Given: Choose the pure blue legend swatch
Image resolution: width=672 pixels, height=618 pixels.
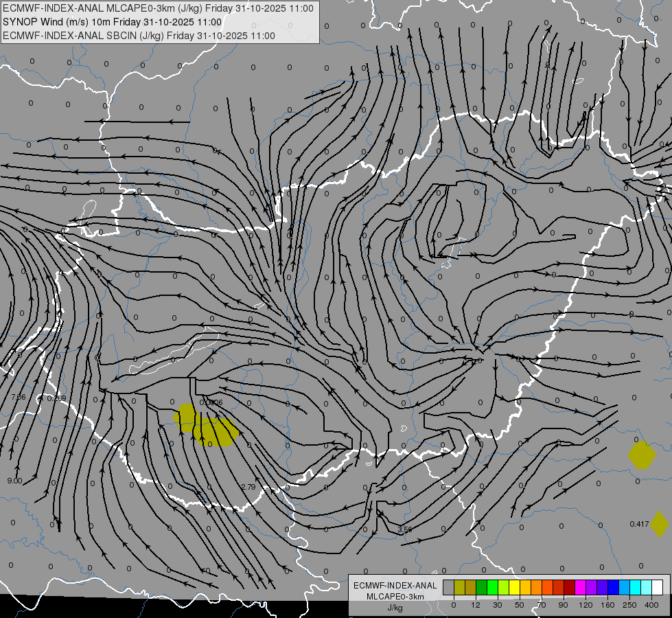Looking at the screenshot, I should pyautogui.click(x=614, y=588).
